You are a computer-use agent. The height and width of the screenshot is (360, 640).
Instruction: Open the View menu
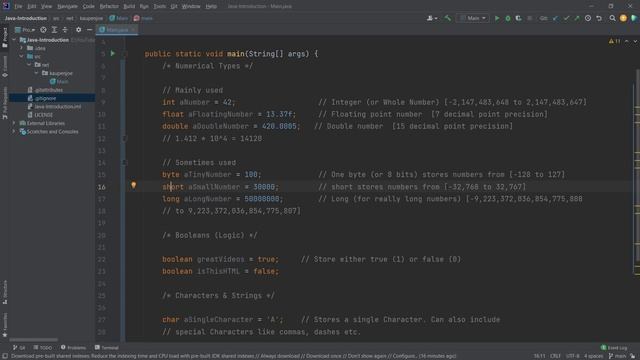[46, 7]
